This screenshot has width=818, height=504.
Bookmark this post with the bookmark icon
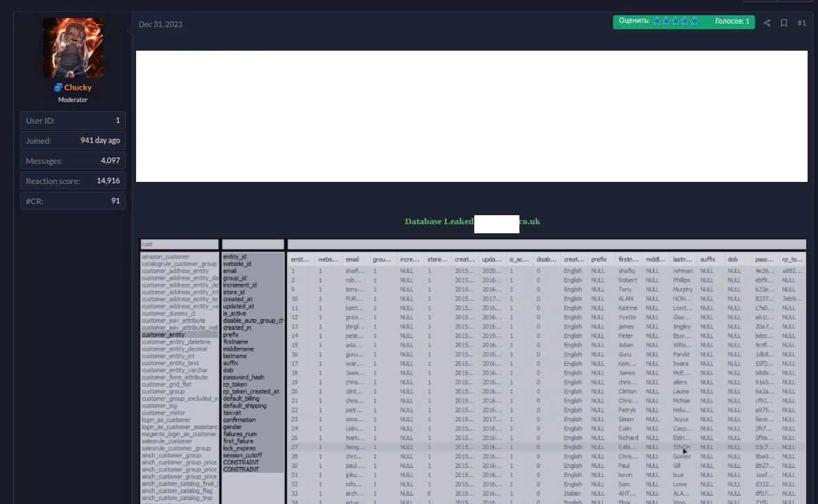coord(784,23)
